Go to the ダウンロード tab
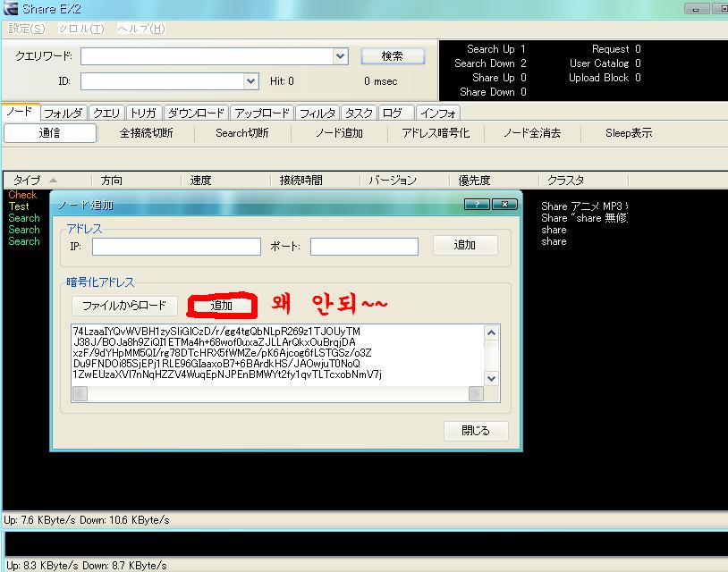Image resolution: width=728 pixels, height=572 pixels. click(x=196, y=114)
